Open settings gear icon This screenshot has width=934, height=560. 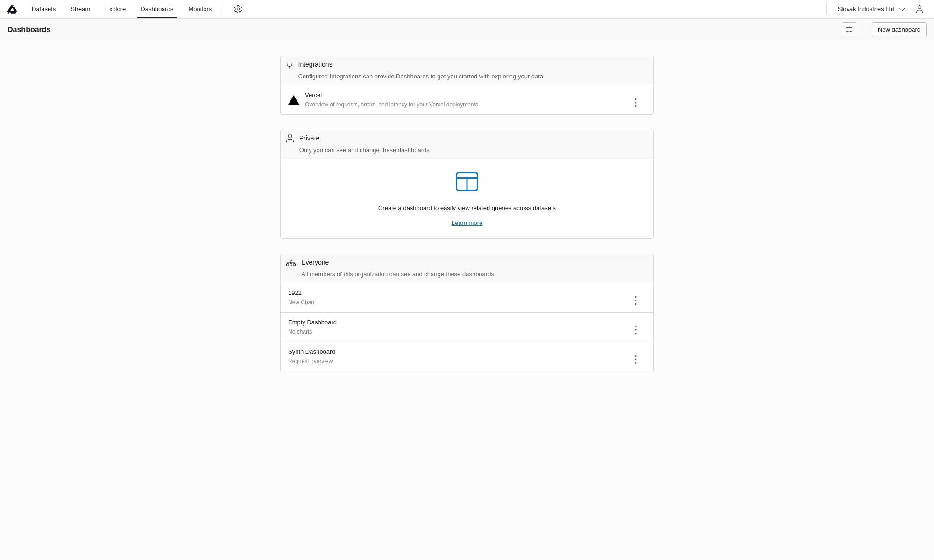pos(238,9)
